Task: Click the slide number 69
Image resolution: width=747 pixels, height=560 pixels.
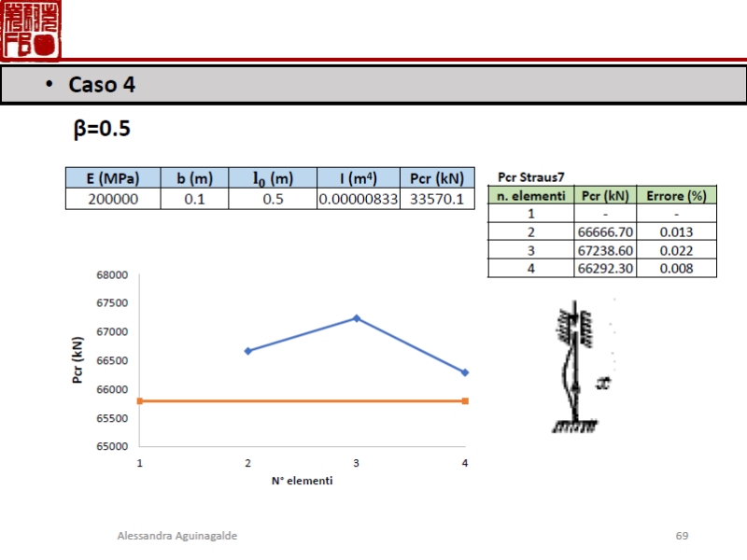Action: pos(682,536)
